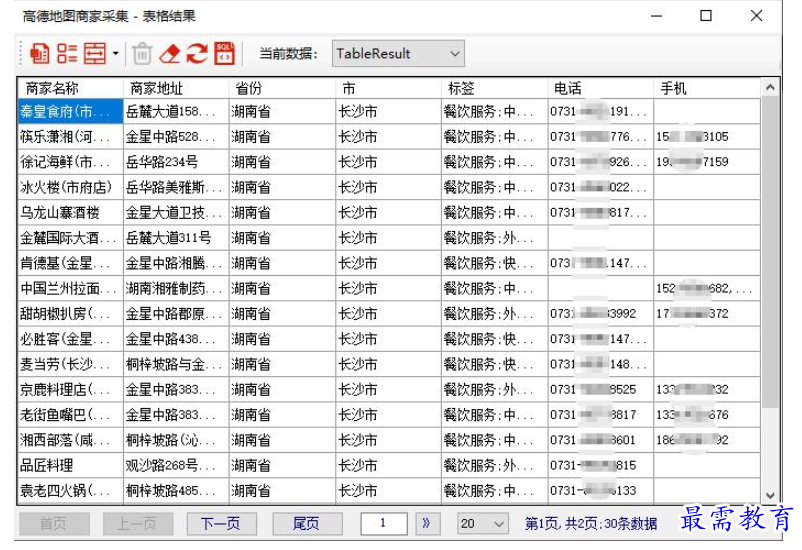The image size is (802, 550).
Task: Select the 甜胡椒扒房 merchant name cell
Action: [x=70, y=314]
